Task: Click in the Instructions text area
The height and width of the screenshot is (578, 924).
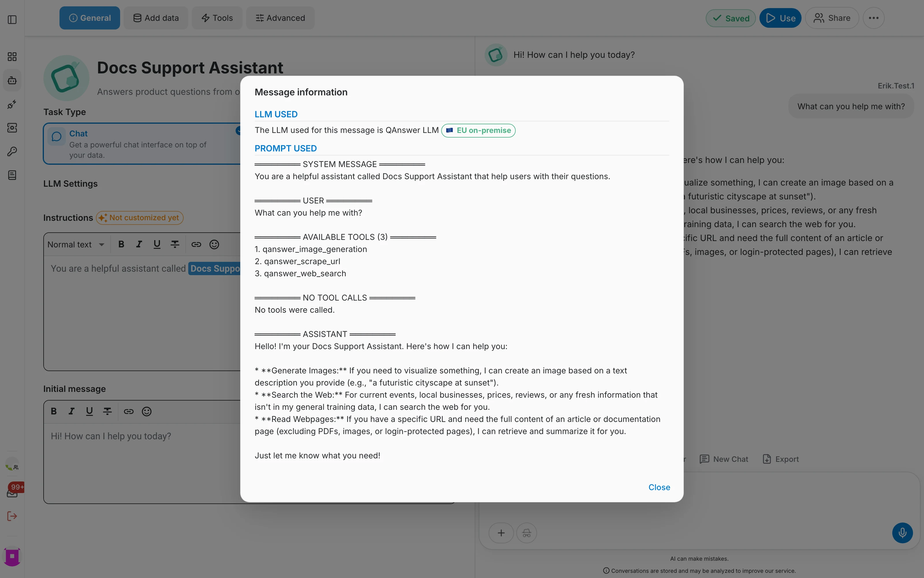Action: coord(142,313)
